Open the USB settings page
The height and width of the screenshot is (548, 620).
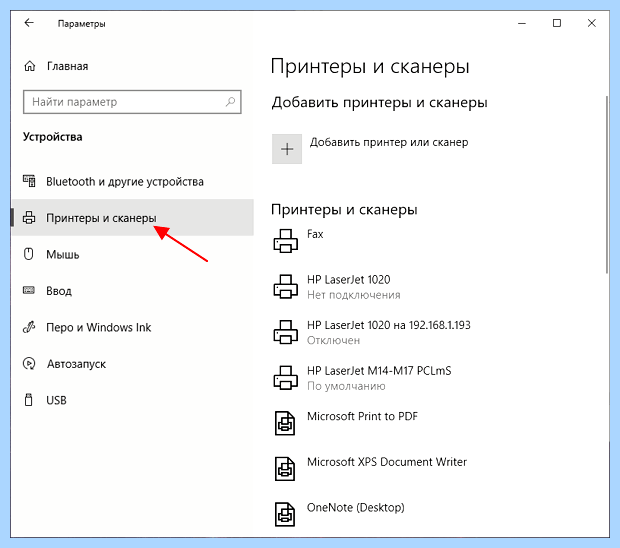pyautogui.click(x=133, y=400)
